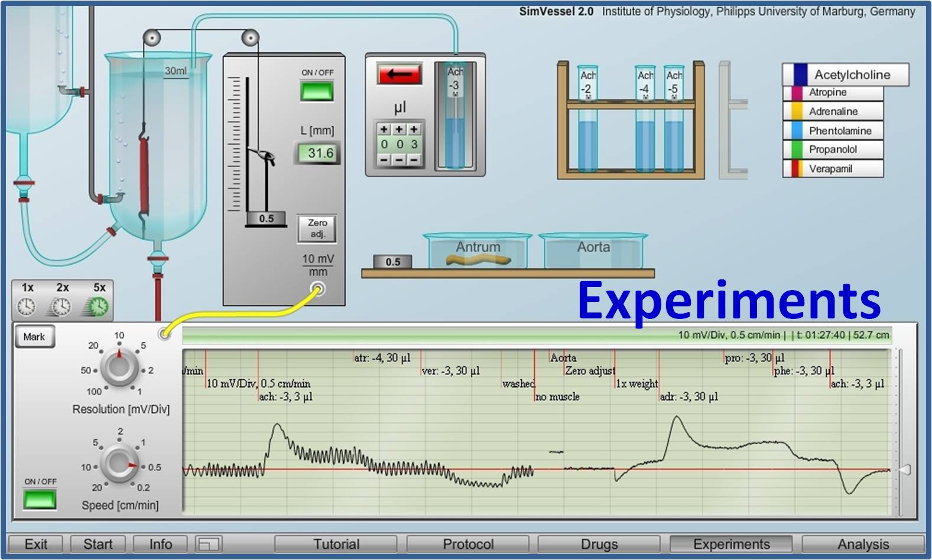Viewport: 932px width, 560px height.
Task: Toggle the chart recorder ON/OFF switch
Action: point(40,500)
